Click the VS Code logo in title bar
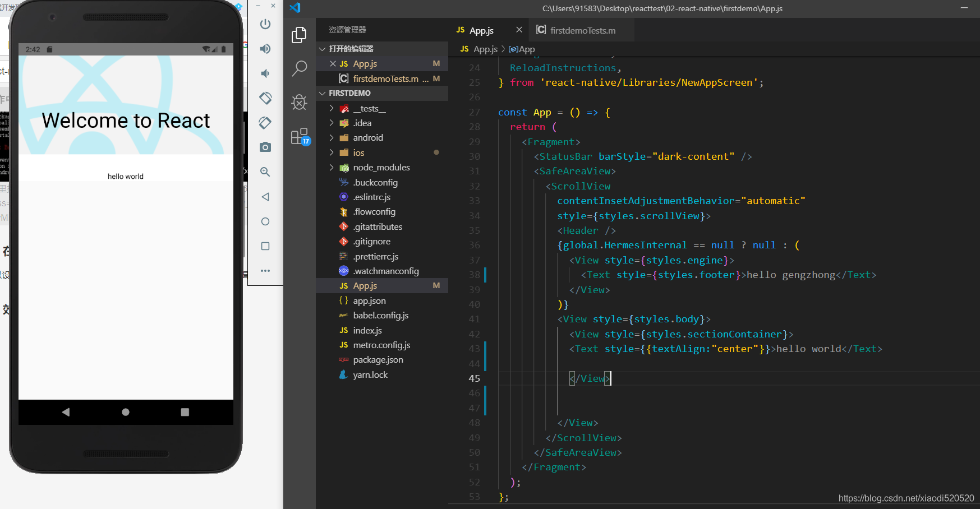This screenshot has width=980, height=509. point(295,8)
